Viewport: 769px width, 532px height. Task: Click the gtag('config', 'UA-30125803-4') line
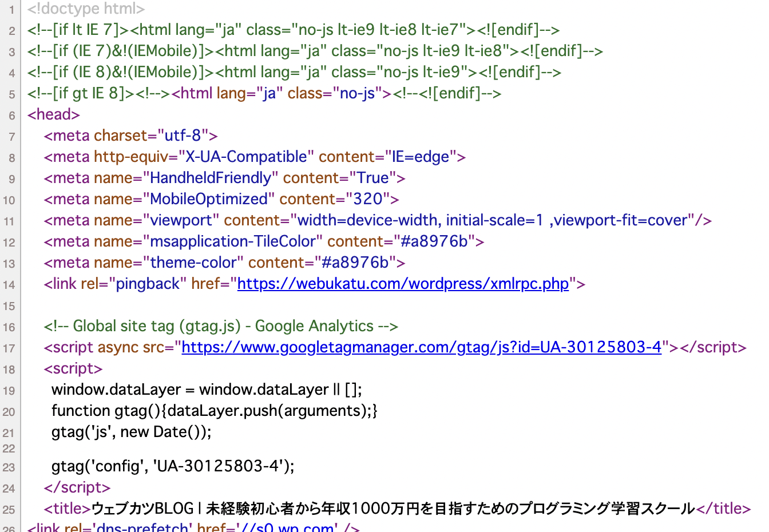coord(173,466)
